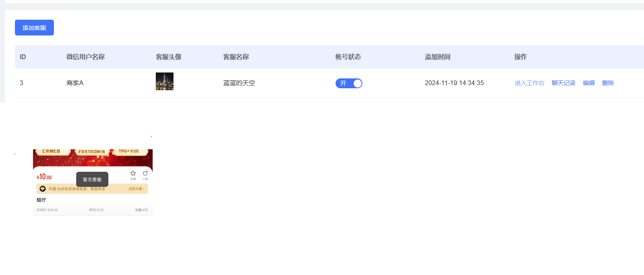
Task: Tap 立即开通 on SVIP banner
Action: 136,189
